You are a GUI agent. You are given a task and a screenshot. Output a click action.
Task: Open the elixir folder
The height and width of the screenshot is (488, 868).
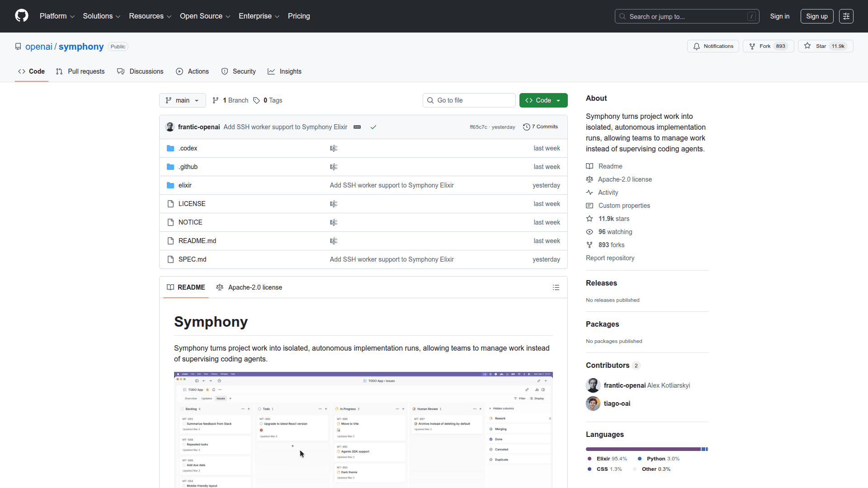pyautogui.click(x=185, y=185)
